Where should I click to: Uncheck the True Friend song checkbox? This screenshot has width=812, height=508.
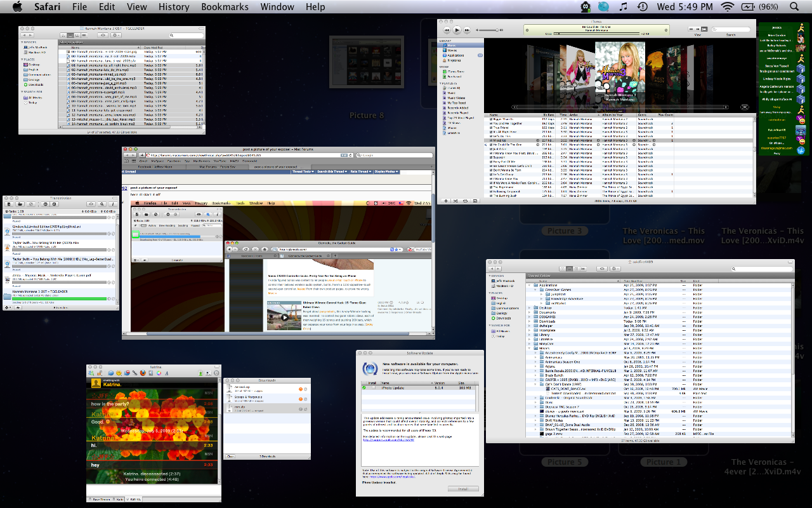pos(491,128)
